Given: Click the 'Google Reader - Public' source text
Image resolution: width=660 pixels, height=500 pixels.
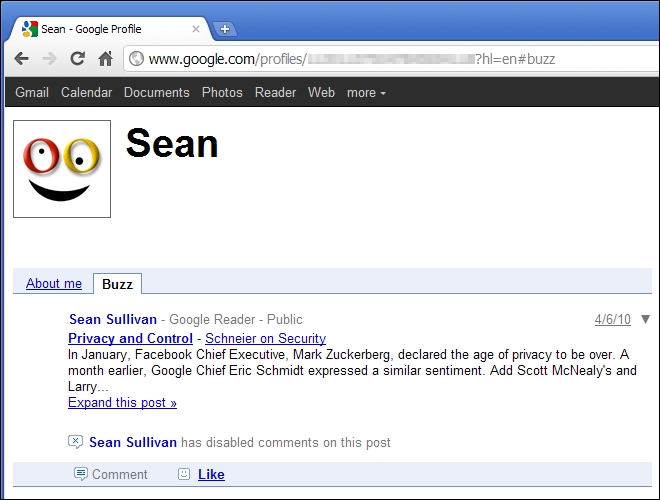Looking at the screenshot, I should [236, 319].
